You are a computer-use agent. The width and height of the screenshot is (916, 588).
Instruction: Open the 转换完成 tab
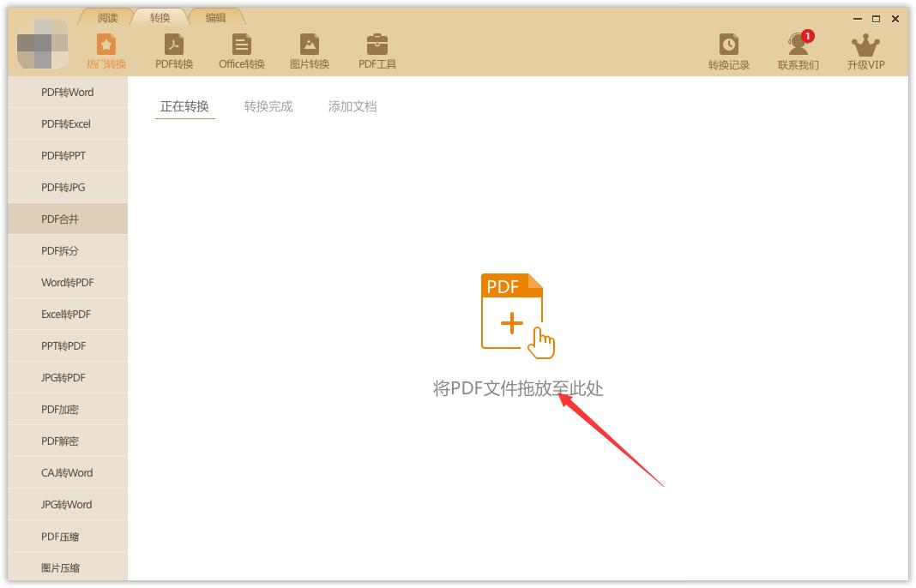point(267,106)
